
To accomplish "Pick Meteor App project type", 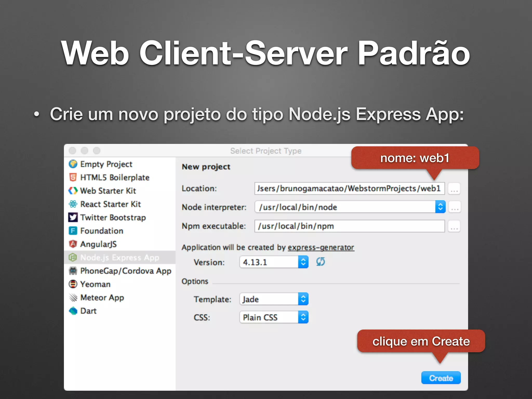I will 102,298.
